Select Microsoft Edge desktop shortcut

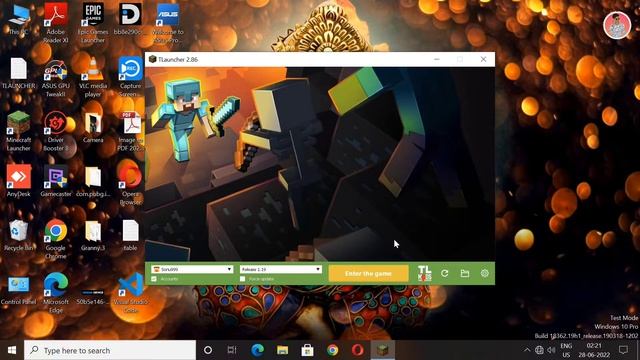[56, 293]
